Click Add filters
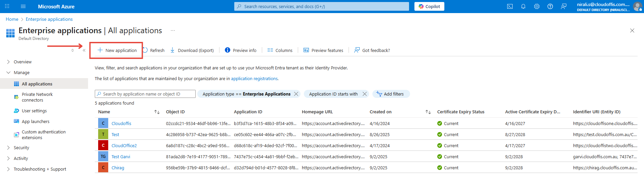This screenshot has width=644, height=178. tap(391, 94)
